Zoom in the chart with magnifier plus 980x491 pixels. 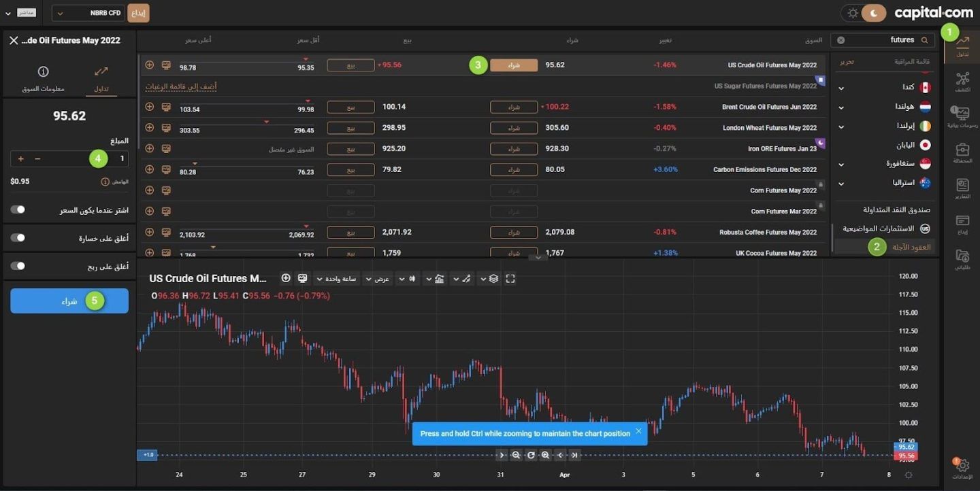(x=545, y=455)
